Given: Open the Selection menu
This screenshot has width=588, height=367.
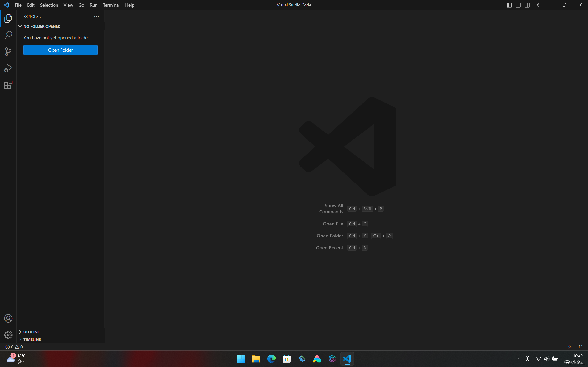Looking at the screenshot, I should coord(49,5).
